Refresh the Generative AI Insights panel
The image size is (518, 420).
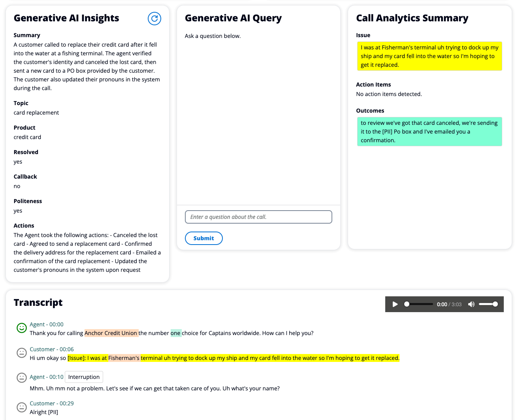pos(154,19)
